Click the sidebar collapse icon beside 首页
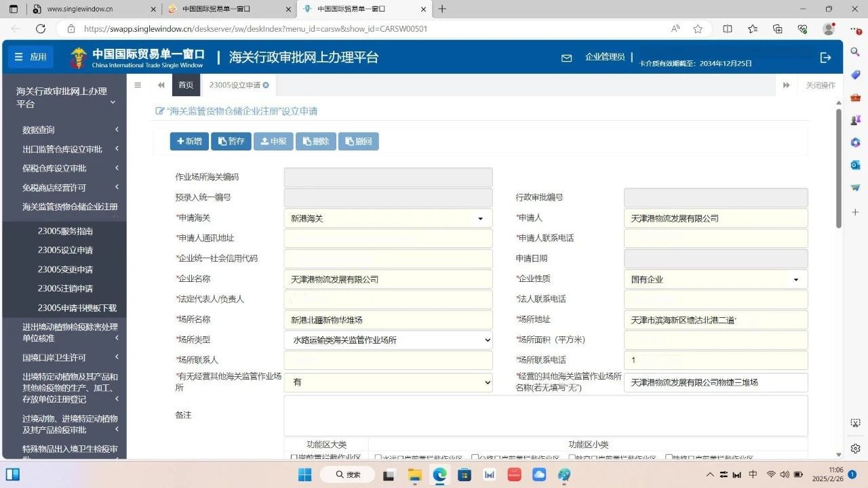The image size is (868, 488). [138, 85]
